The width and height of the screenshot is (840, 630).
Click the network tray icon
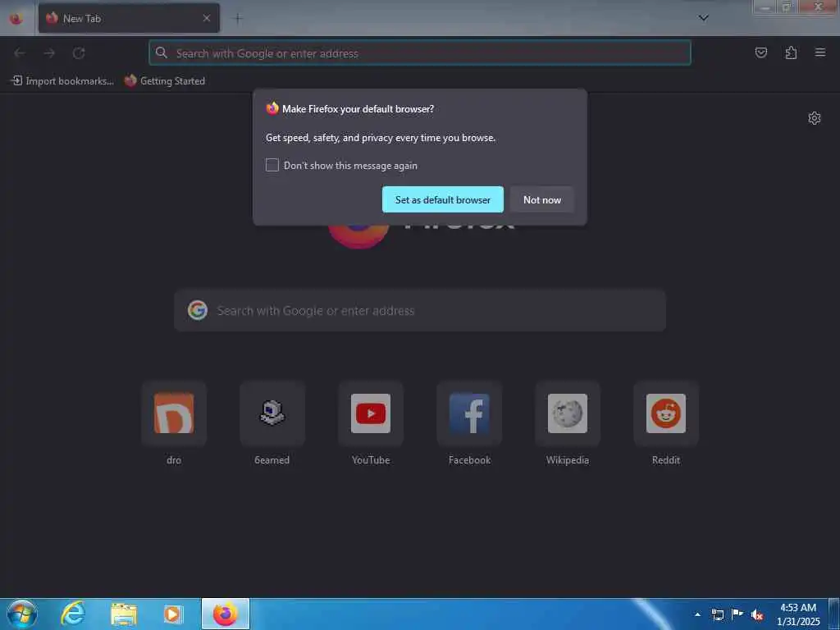[717, 614]
